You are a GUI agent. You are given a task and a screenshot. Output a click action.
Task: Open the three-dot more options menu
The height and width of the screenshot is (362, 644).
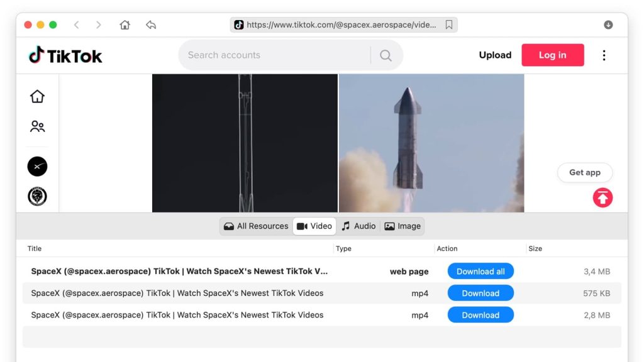604,55
